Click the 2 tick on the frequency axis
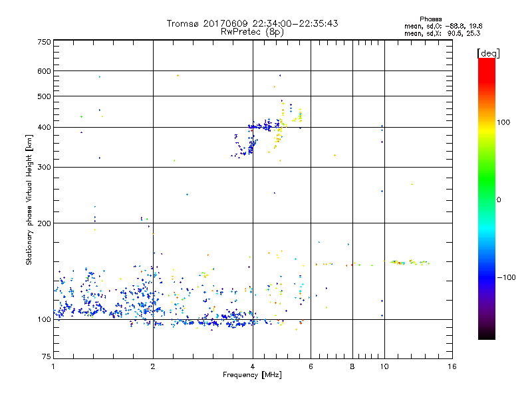This screenshot has width=532, height=399. tap(153, 366)
